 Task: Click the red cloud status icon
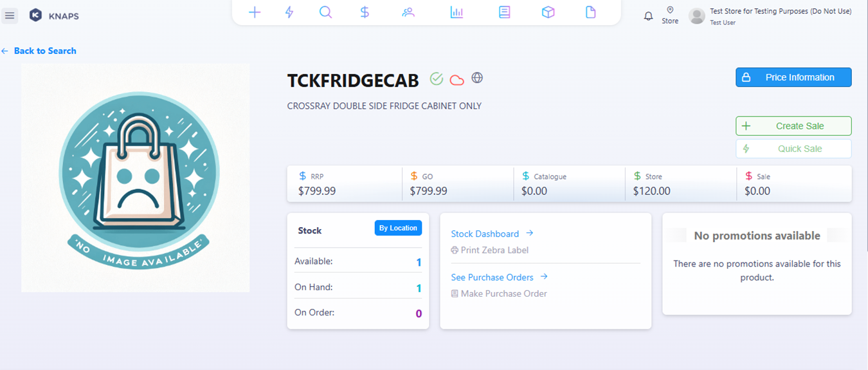pyautogui.click(x=457, y=80)
